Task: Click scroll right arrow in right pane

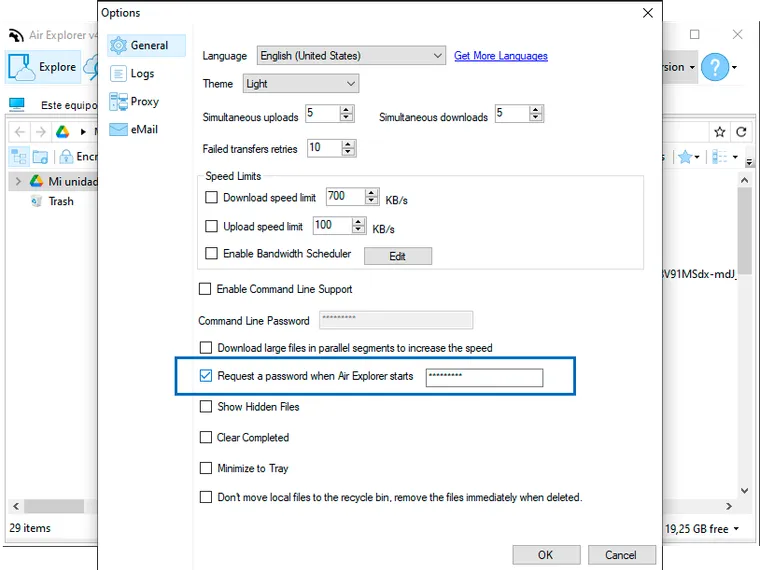Action: click(729, 506)
